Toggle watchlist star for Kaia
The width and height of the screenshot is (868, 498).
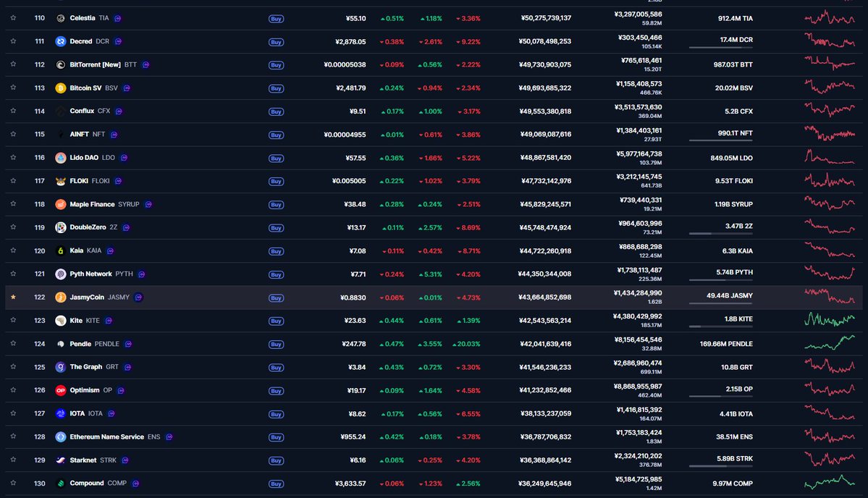click(x=13, y=250)
